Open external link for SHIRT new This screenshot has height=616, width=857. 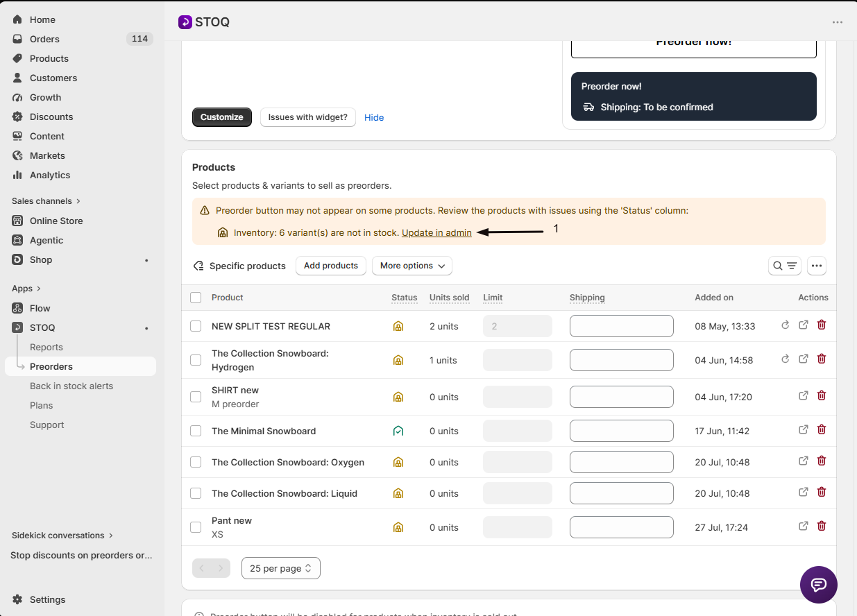pos(804,395)
